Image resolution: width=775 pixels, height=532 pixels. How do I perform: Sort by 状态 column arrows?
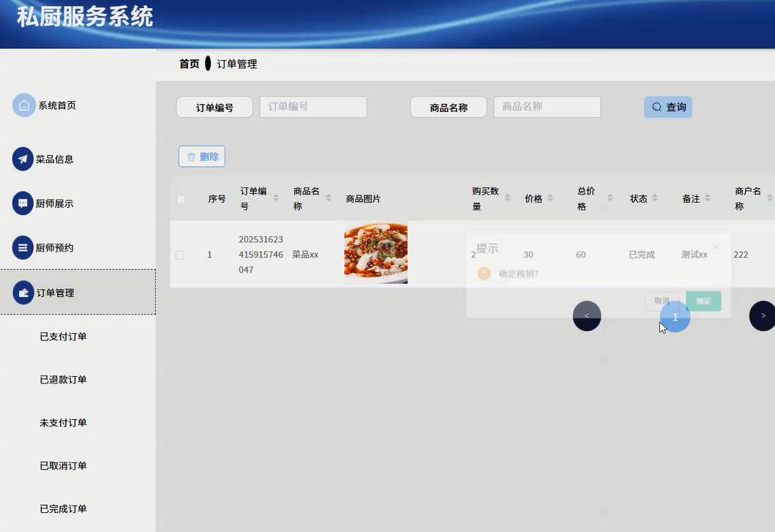tap(655, 198)
